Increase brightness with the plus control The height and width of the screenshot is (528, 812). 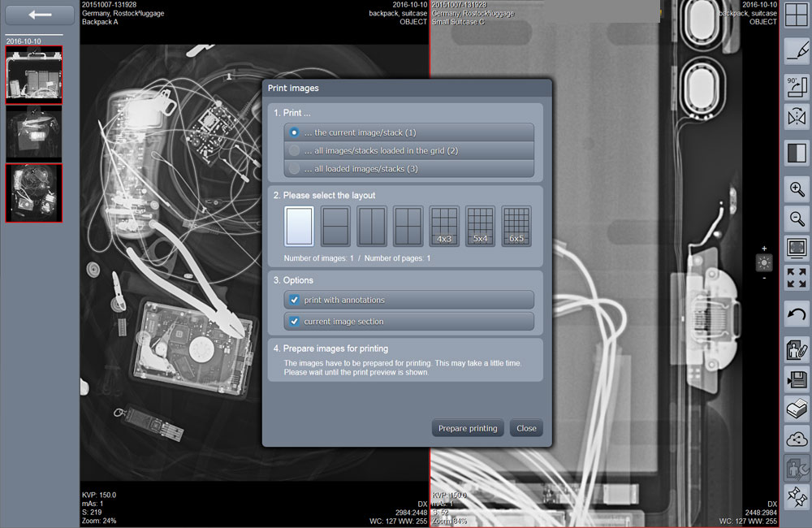[763, 250]
